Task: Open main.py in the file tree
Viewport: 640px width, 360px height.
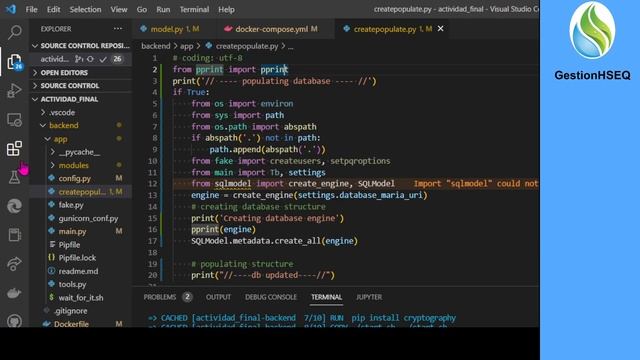Action: [x=72, y=231]
